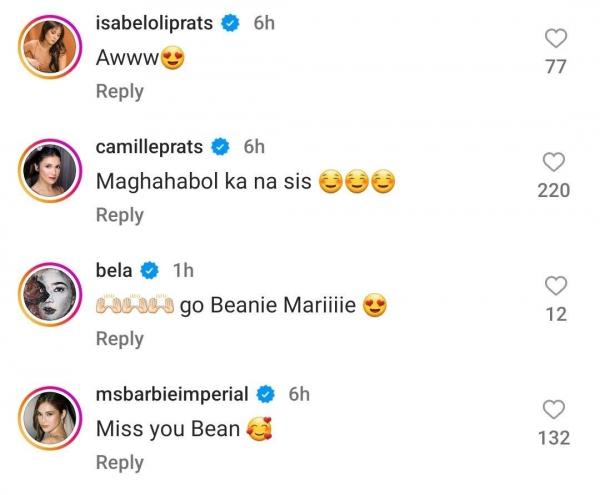Like isabeloliprats' comment with the heart
The image size is (600, 495).
click(556, 39)
